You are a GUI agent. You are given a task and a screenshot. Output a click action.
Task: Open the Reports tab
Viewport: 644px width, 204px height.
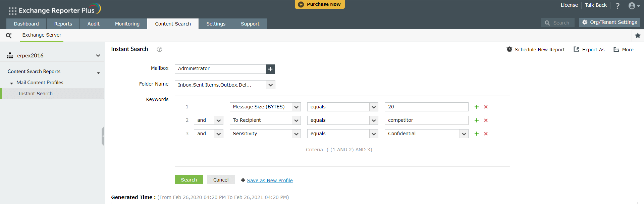63,24
